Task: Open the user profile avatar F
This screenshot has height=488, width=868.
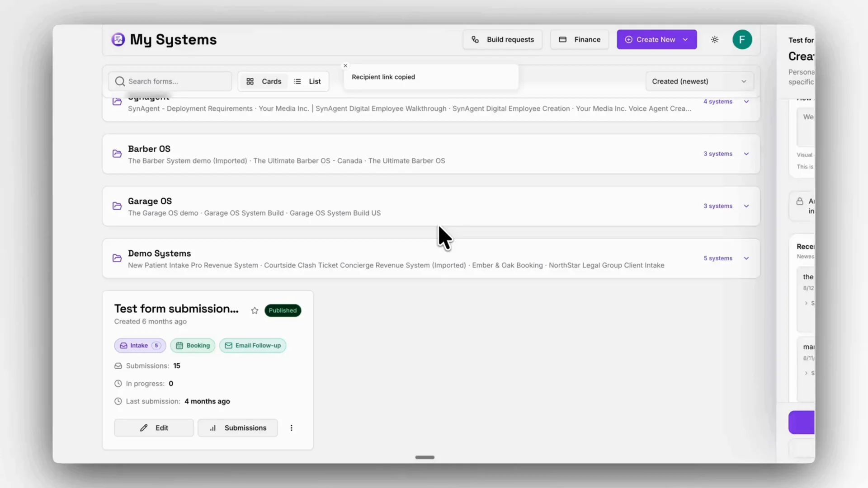Action: point(742,40)
